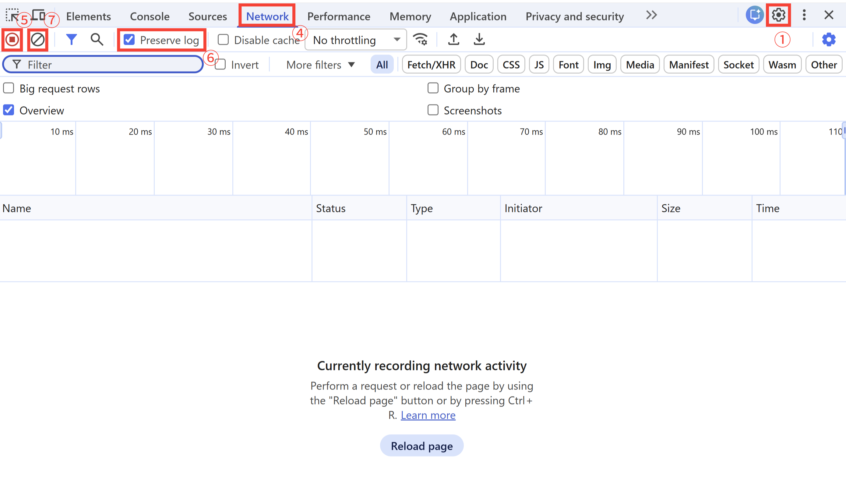Click the 100 ms overview timeline marker
Screen dimensions: 846x504
point(763,132)
